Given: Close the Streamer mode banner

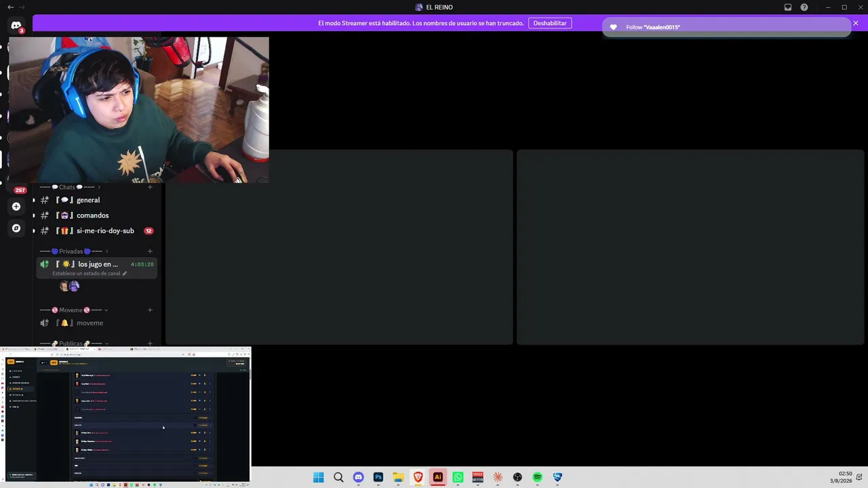Looking at the screenshot, I should (x=856, y=23).
